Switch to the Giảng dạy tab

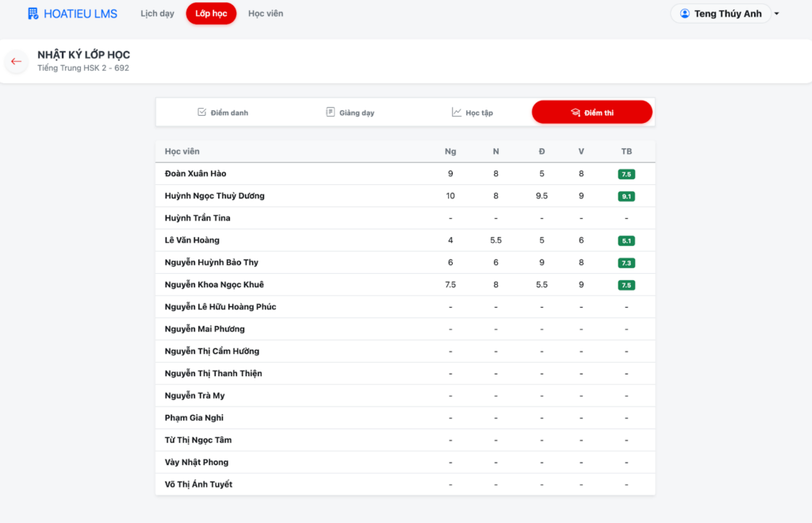350,113
